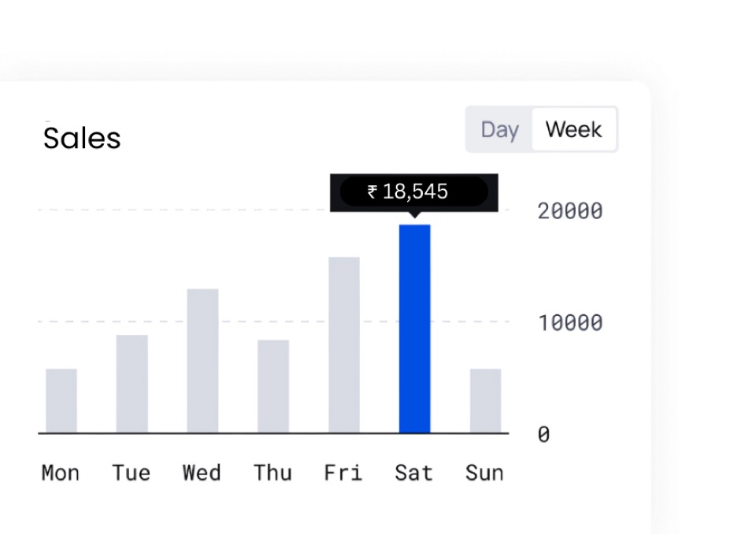Click the blue Saturday sales bar

click(414, 329)
